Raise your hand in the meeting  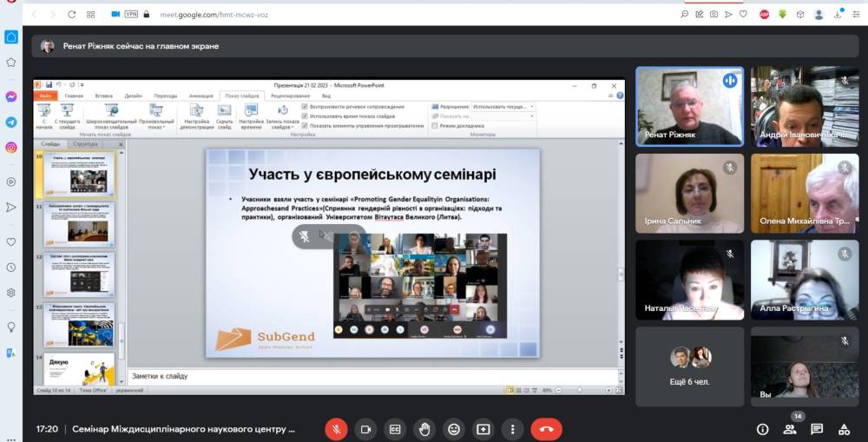(x=424, y=429)
